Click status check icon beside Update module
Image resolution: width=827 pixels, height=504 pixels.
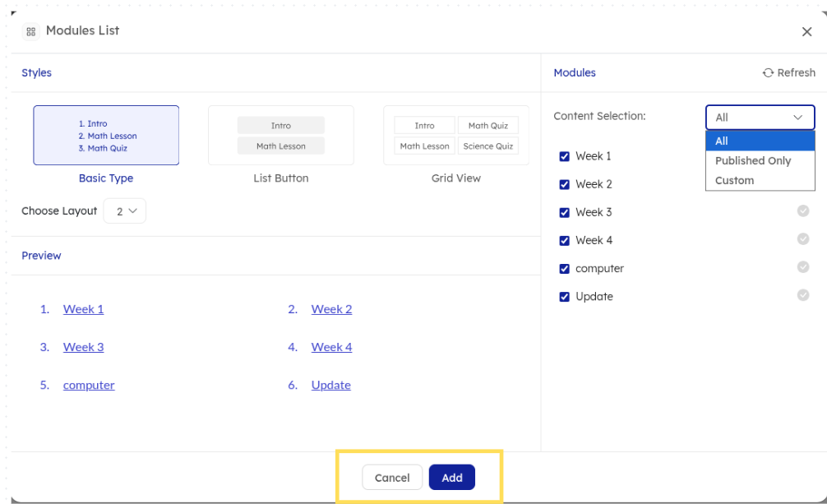pyautogui.click(x=803, y=295)
